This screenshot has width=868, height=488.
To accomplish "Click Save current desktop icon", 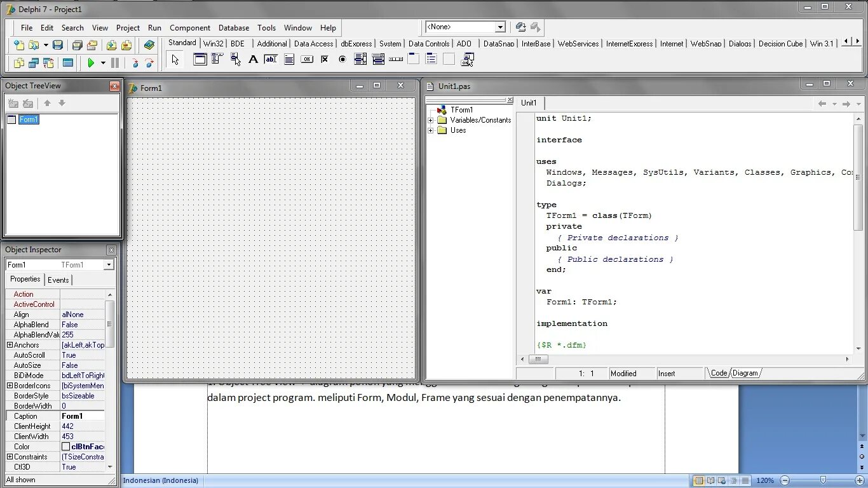I will click(x=521, y=27).
